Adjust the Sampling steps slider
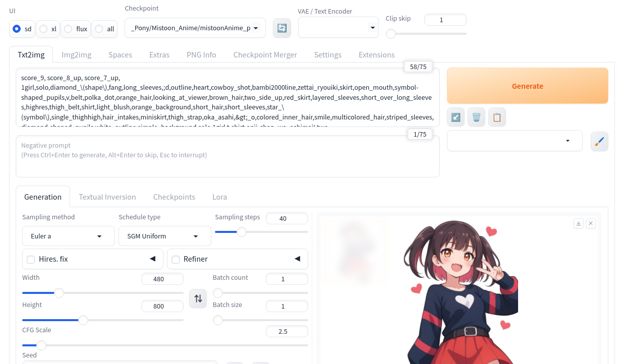 pyautogui.click(x=261, y=232)
